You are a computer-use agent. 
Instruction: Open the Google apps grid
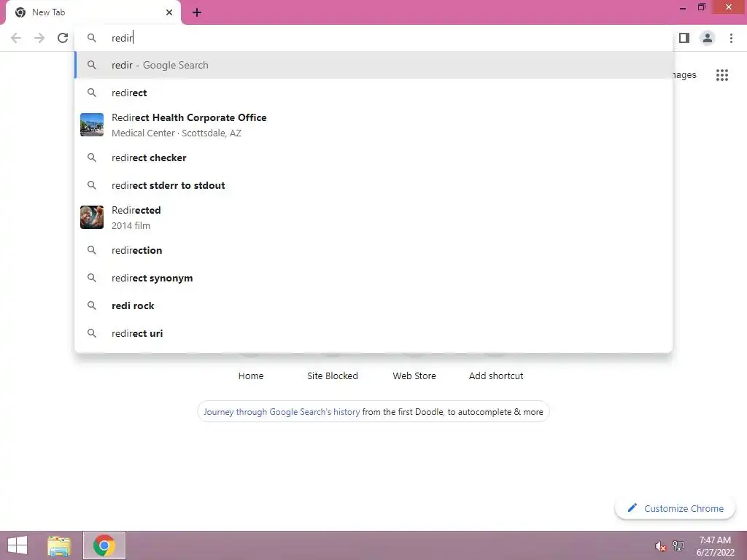(x=722, y=75)
